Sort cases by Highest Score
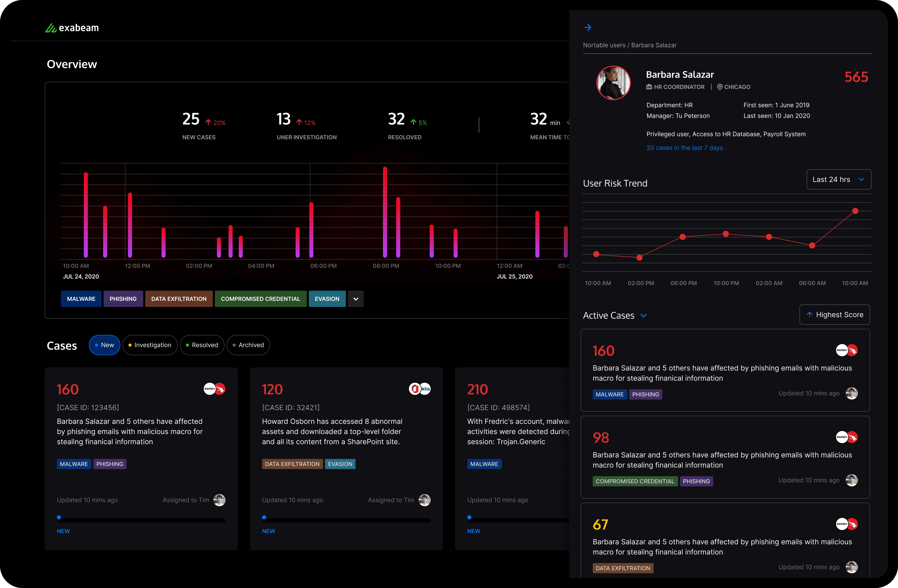 [834, 314]
